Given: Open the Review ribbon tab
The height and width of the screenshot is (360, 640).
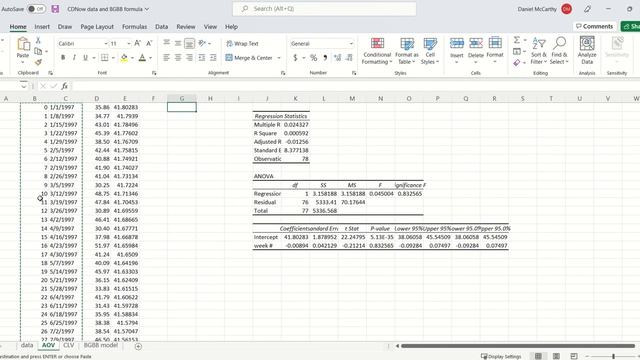Looking at the screenshot, I should coord(186,27).
